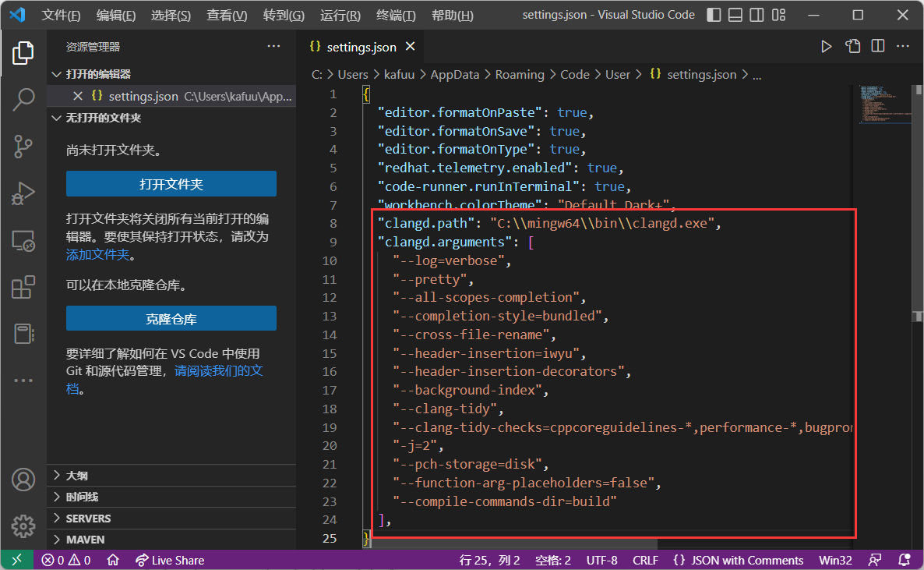Toggle the bottom panel layout button
Image resolution: width=924 pixels, height=570 pixels.
coord(735,16)
